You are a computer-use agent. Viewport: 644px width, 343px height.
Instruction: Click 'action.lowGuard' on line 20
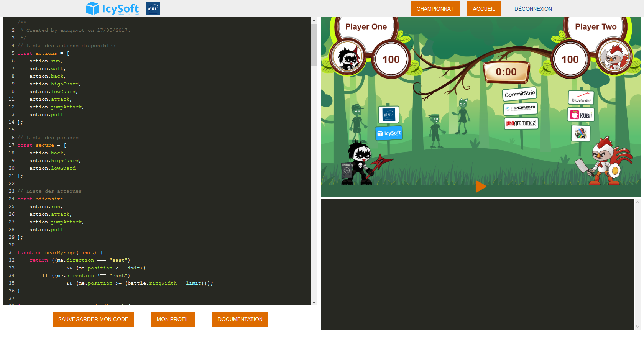(53, 168)
